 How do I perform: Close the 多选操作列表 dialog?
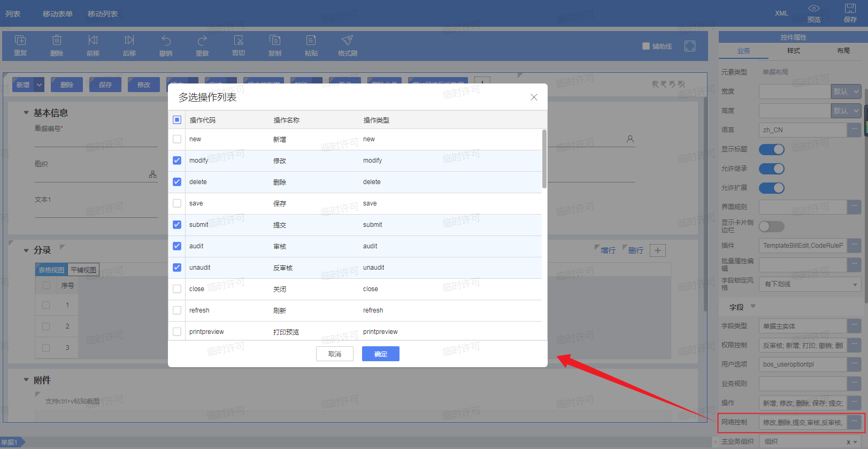point(533,97)
